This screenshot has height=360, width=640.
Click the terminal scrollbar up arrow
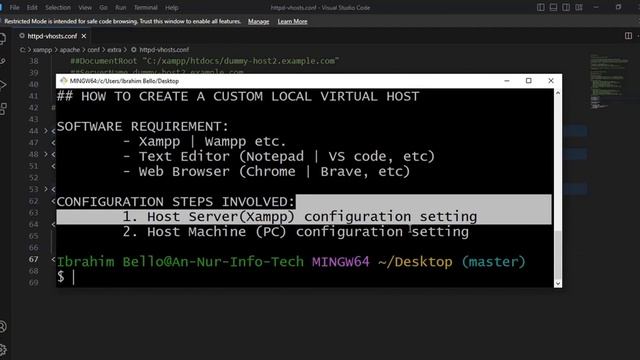(x=558, y=93)
